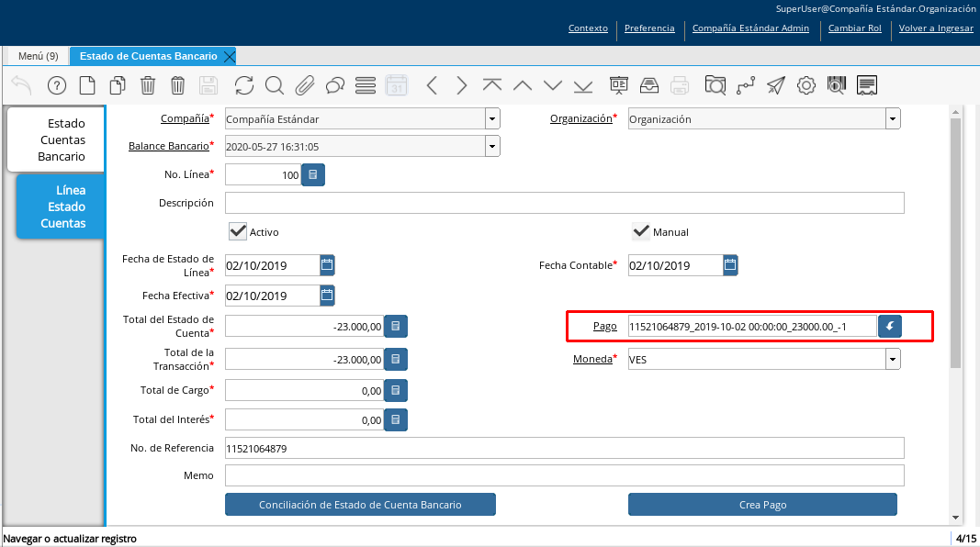
Task: Toggle the Manual checkbox
Action: 641,231
